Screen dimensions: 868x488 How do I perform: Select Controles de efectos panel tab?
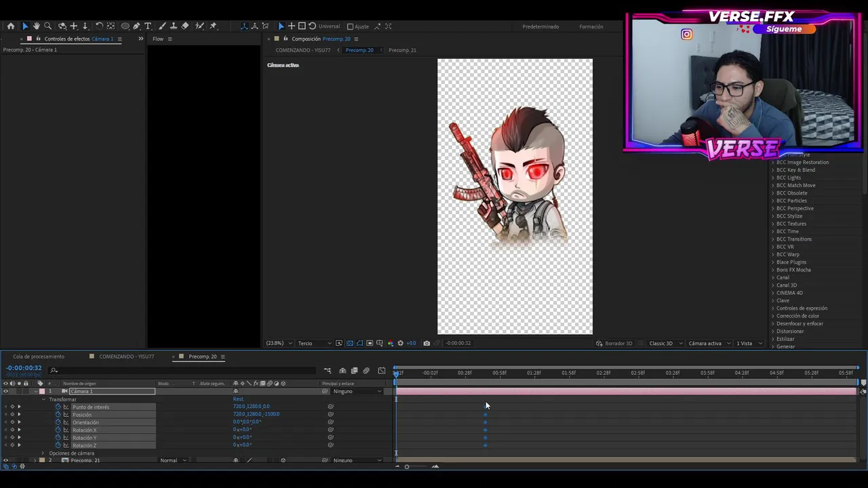click(79, 39)
